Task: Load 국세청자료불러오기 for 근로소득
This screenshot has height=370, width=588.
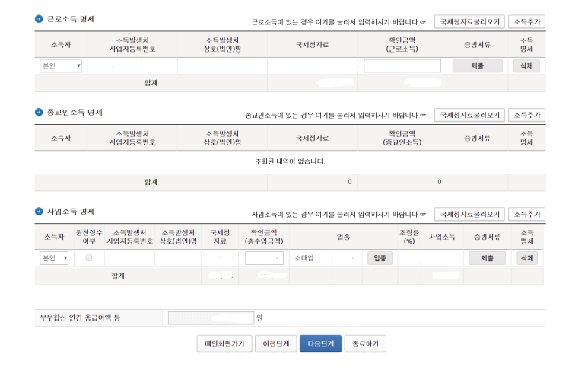Action: coord(469,22)
